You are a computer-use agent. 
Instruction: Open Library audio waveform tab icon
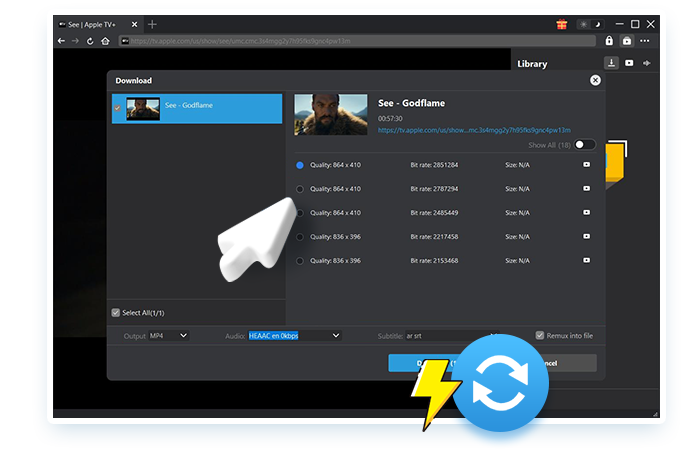(x=646, y=63)
